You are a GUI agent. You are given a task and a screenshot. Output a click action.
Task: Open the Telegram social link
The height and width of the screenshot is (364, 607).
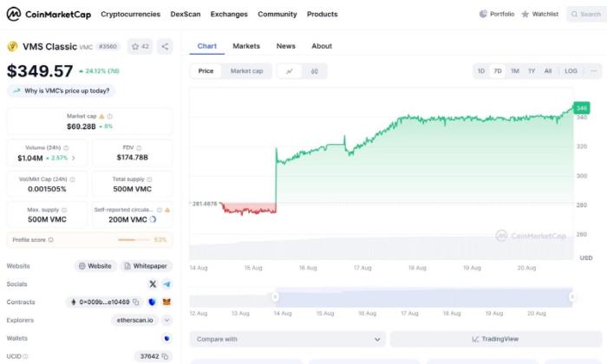click(x=166, y=284)
